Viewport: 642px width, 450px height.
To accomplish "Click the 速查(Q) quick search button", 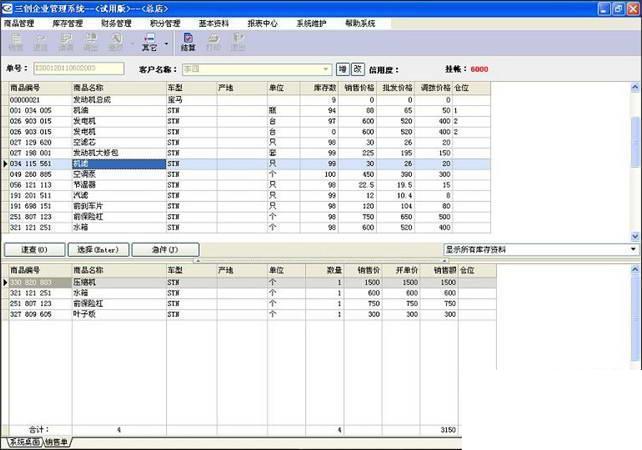I will pos(34,249).
